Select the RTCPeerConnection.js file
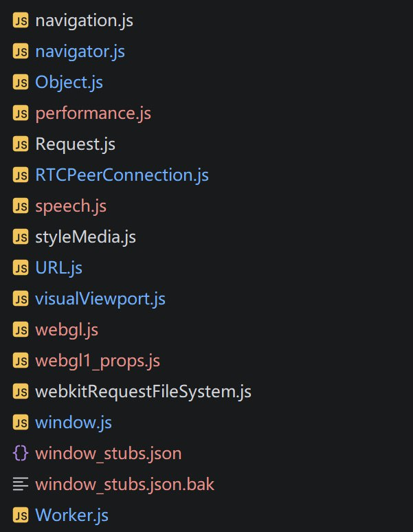Image resolution: width=413 pixels, height=532 pixels. click(122, 175)
